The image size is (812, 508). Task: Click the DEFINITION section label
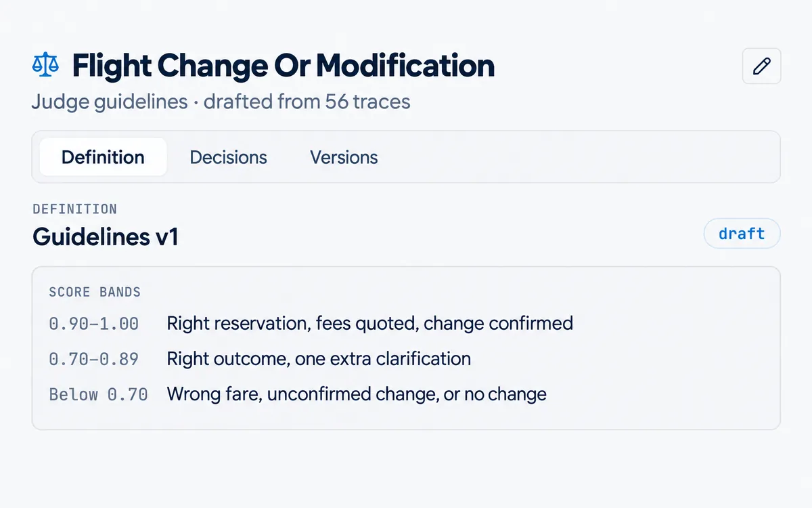point(74,209)
